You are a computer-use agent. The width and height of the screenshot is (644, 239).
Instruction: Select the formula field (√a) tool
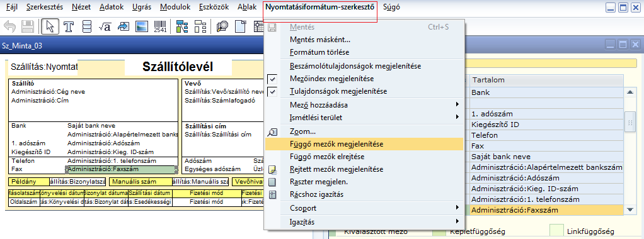[105, 26]
